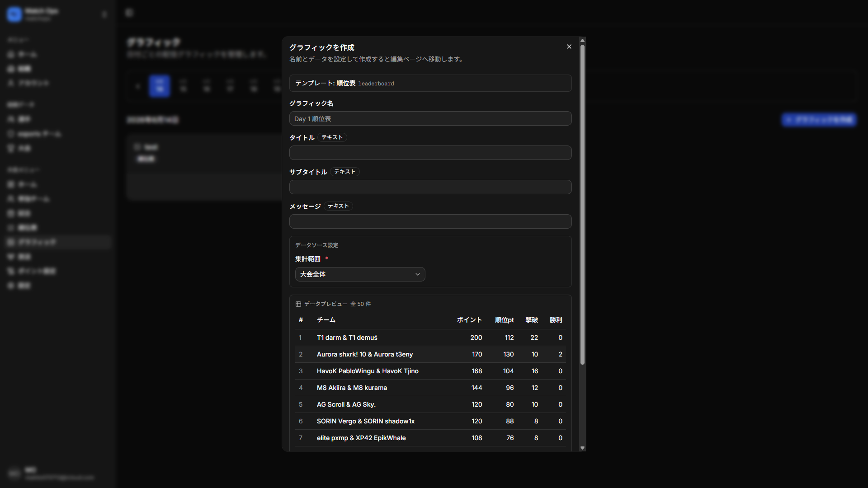Click the table icon beside データプレビュー
Image resolution: width=868 pixels, height=488 pixels.
298,304
